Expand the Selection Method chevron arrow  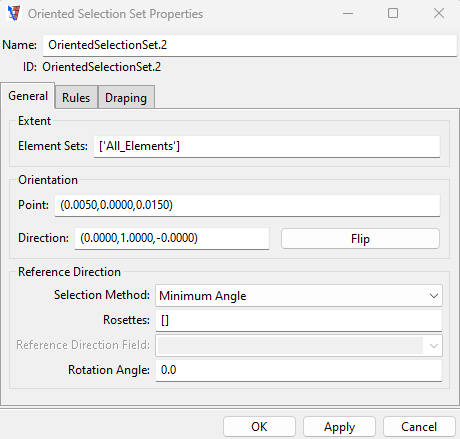pos(434,296)
